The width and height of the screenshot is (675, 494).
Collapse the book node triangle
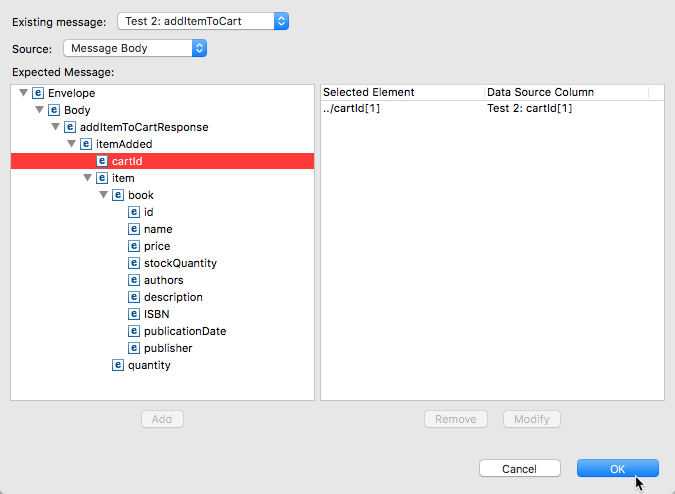(x=103, y=195)
